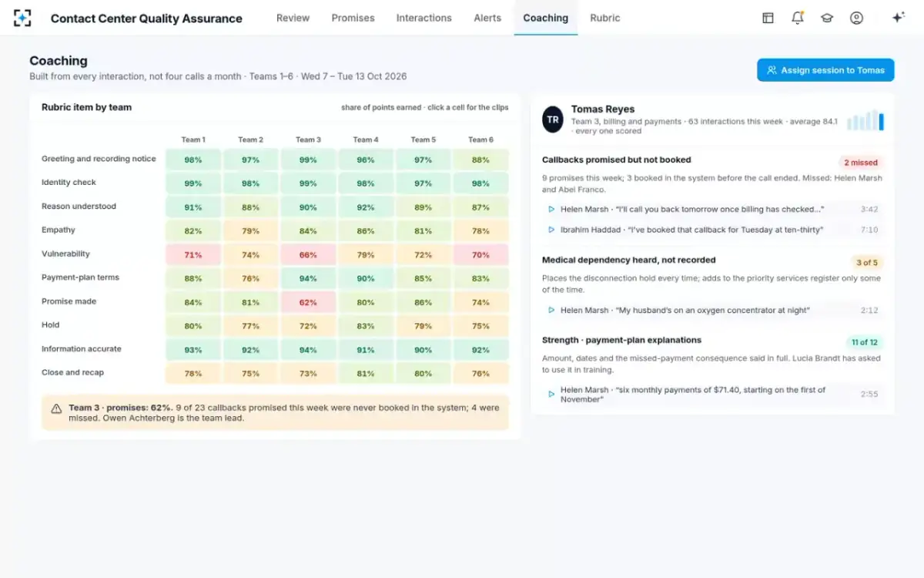Click the Tomas Reyes name
924x578 pixels.
603,109
